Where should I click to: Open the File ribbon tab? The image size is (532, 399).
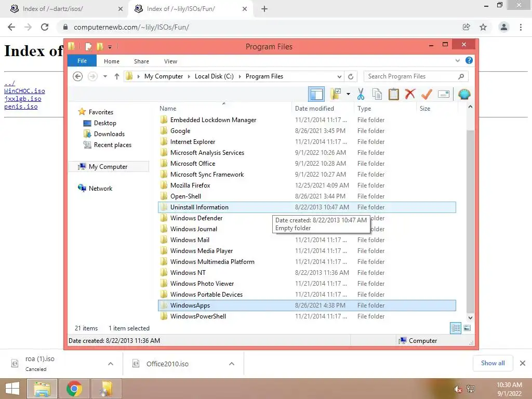82,61
